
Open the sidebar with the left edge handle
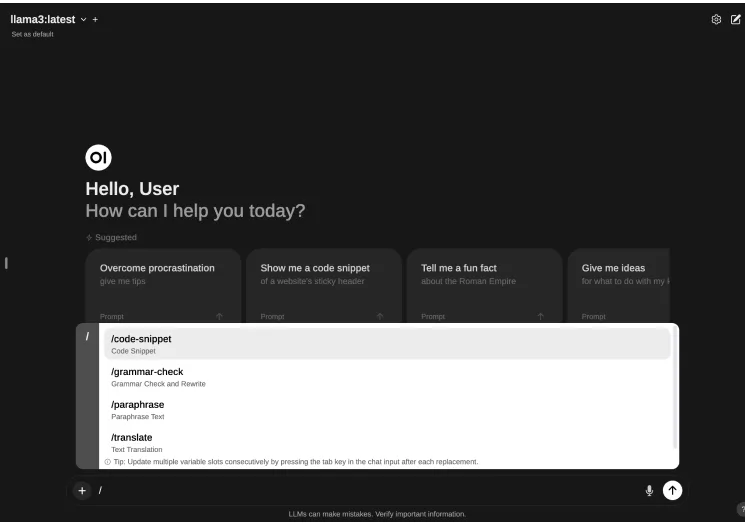[x=6, y=263]
